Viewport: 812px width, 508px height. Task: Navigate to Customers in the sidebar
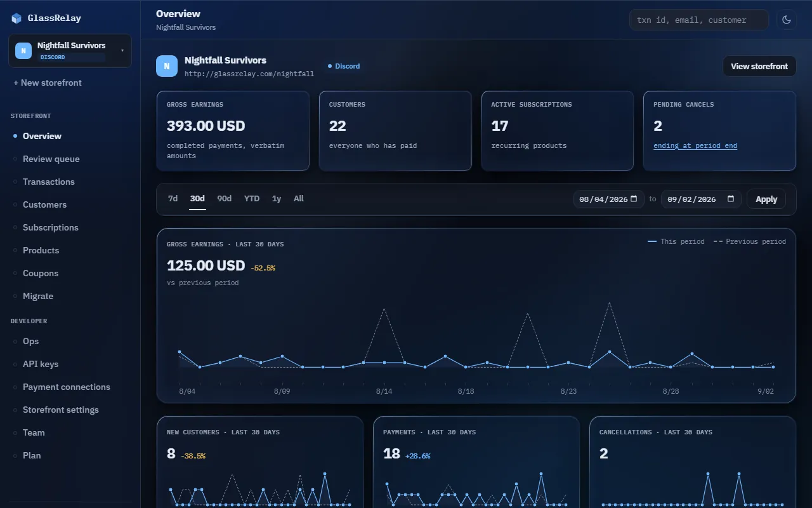click(70, 204)
